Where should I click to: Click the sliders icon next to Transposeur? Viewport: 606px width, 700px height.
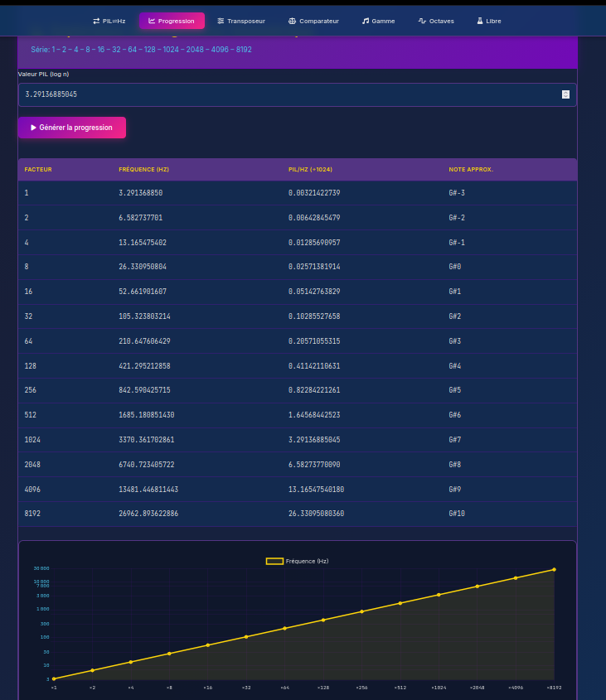coord(221,21)
